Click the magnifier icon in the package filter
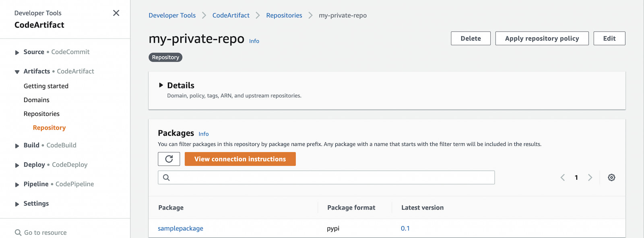The height and width of the screenshot is (238, 644). tap(166, 177)
